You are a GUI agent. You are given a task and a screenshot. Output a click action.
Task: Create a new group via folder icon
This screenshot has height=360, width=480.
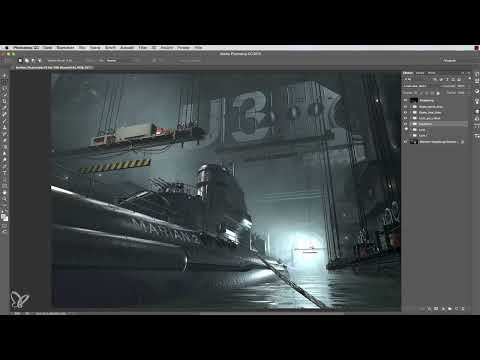450,309
